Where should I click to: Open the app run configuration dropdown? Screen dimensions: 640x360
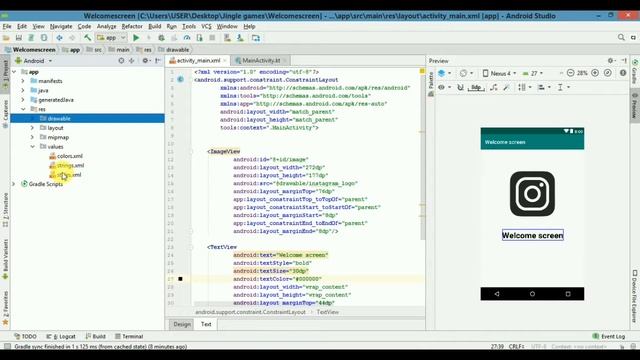point(111,38)
